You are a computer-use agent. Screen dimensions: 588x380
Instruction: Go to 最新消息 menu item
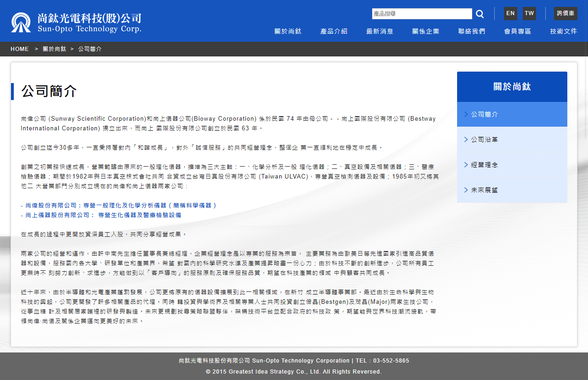(x=380, y=31)
